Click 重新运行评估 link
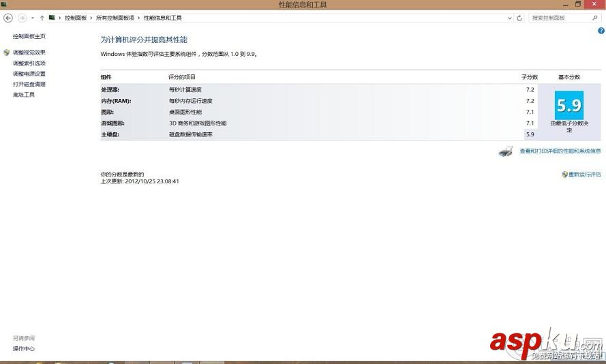The width and height of the screenshot is (606, 364). [x=584, y=175]
